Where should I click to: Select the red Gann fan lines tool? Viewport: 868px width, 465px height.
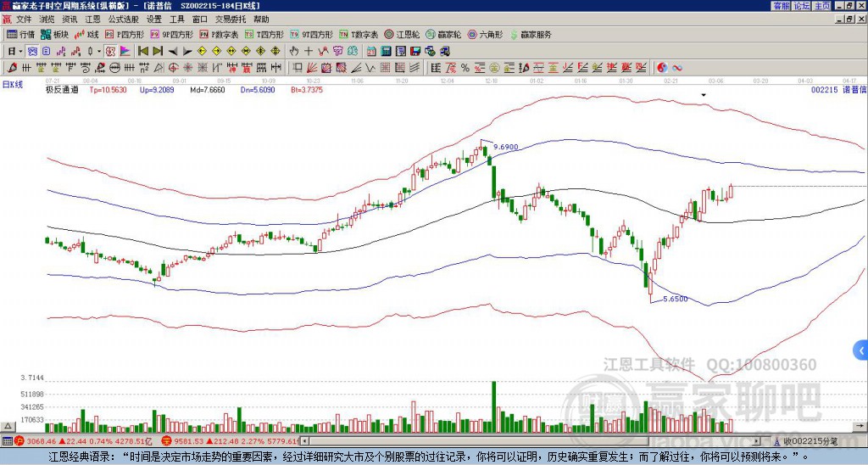(312, 68)
